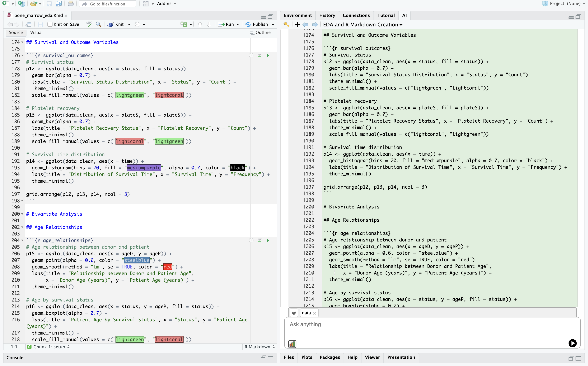588x366 pixels.
Task: Click the Publish button
Action: click(x=256, y=24)
